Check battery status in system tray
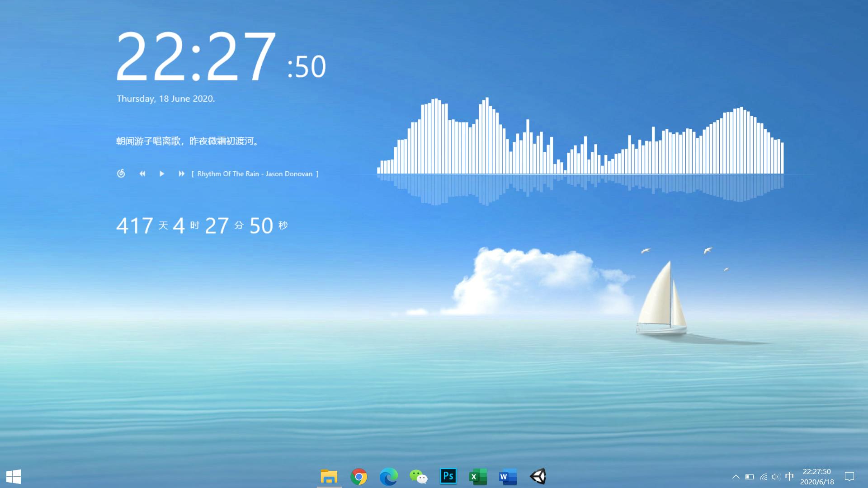The width and height of the screenshot is (868, 488). coord(750,477)
